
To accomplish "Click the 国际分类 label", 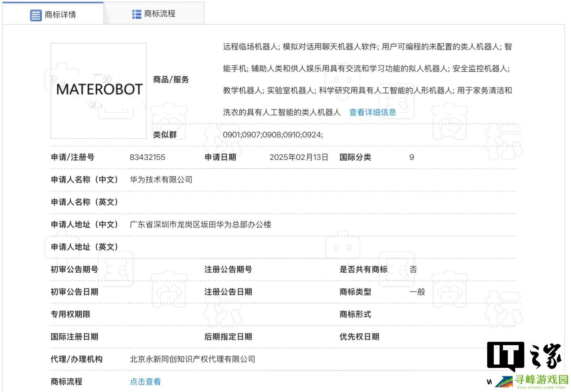I will point(355,157).
